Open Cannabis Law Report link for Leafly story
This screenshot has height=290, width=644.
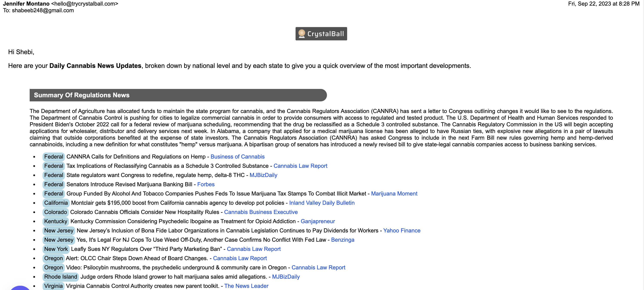click(x=254, y=249)
